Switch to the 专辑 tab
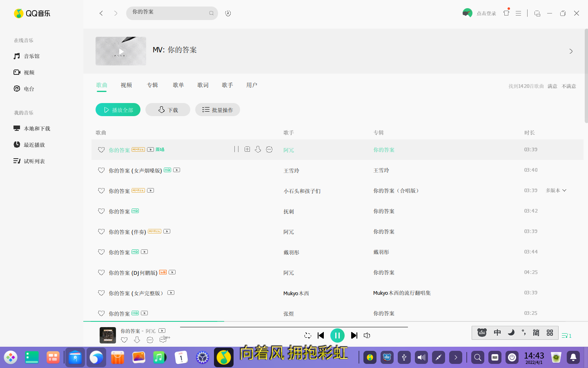The height and width of the screenshot is (368, 588). pyautogui.click(x=152, y=85)
